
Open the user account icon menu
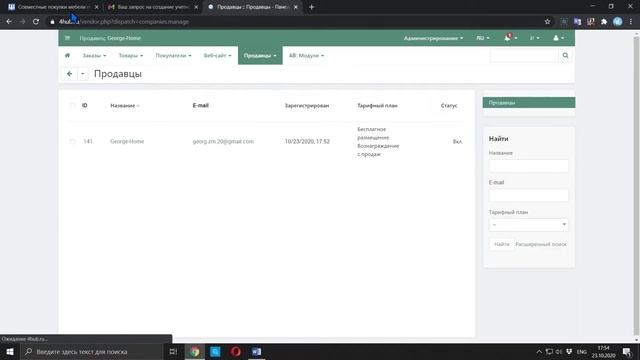(x=558, y=38)
